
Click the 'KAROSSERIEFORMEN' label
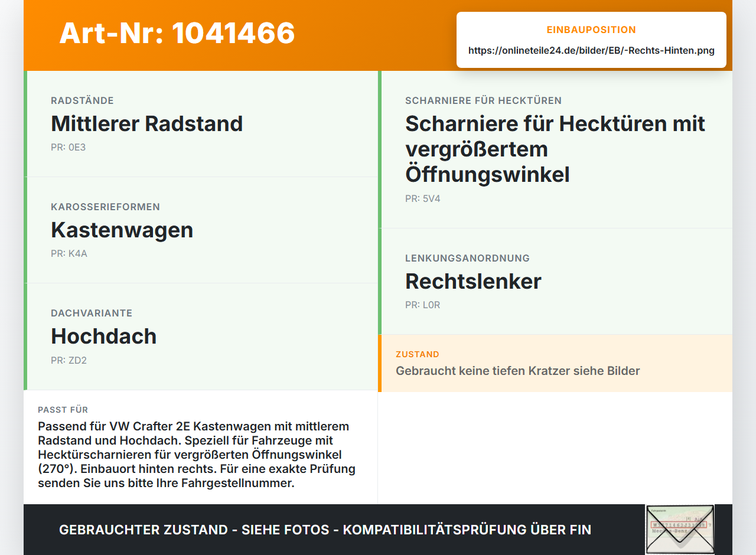tap(105, 207)
